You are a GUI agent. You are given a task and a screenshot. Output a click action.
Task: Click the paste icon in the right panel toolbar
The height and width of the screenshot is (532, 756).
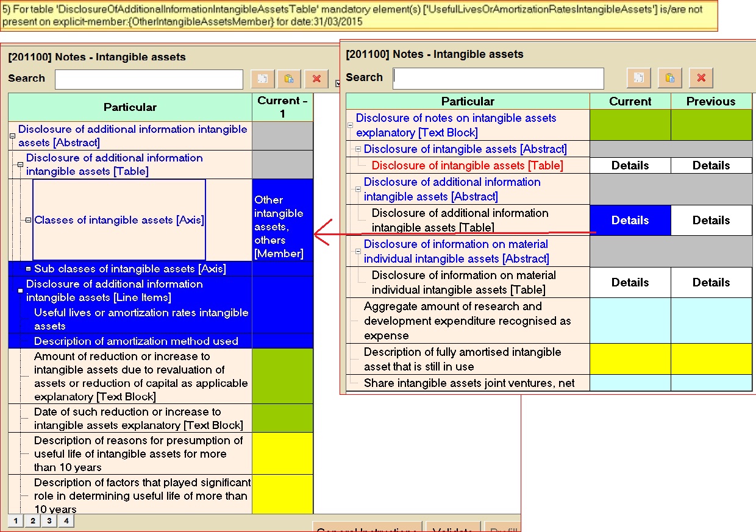(669, 78)
